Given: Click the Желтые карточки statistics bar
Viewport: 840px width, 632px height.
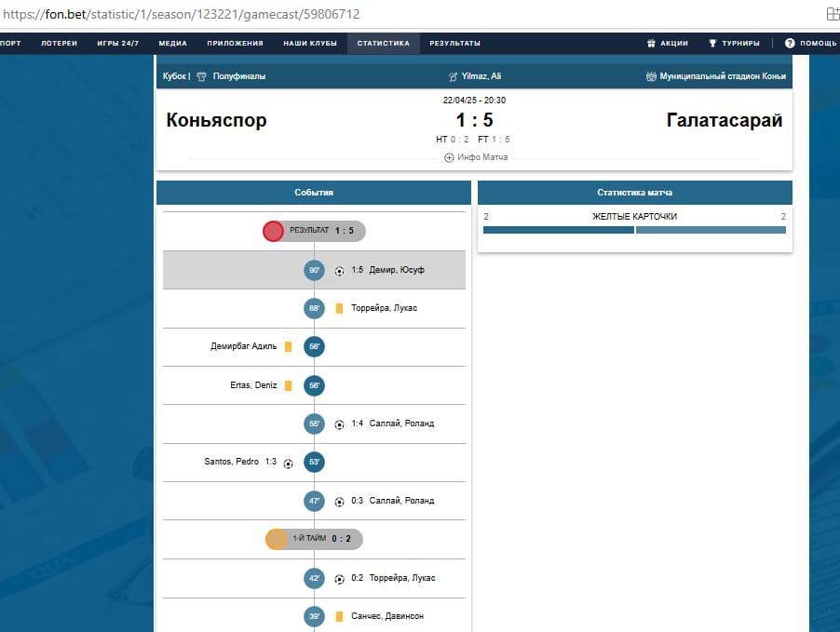Looking at the screenshot, I should click(634, 229).
